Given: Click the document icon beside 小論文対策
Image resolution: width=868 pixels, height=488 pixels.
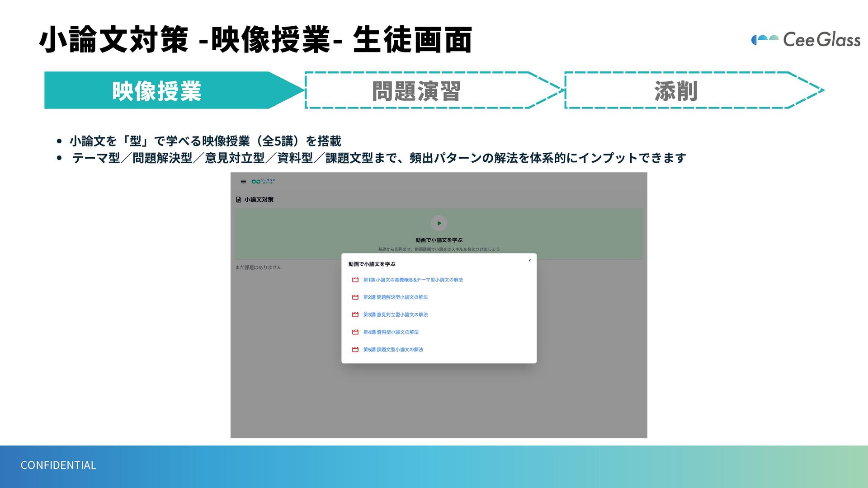Looking at the screenshot, I should [239, 200].
